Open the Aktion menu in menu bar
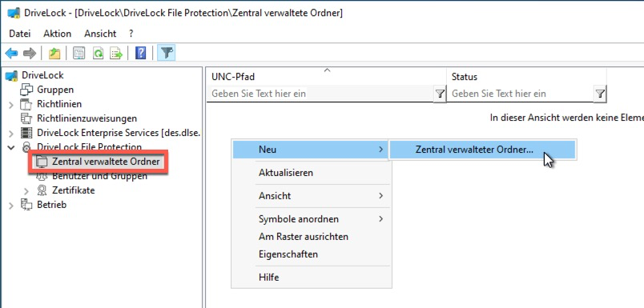This screenshot has height=308, width=644. point(57,34)
